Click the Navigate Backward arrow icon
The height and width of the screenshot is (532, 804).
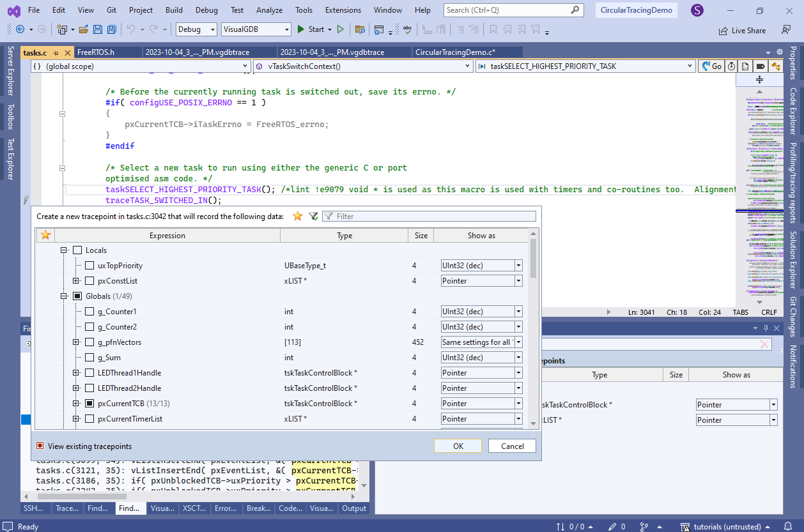[x=20, y=29]
